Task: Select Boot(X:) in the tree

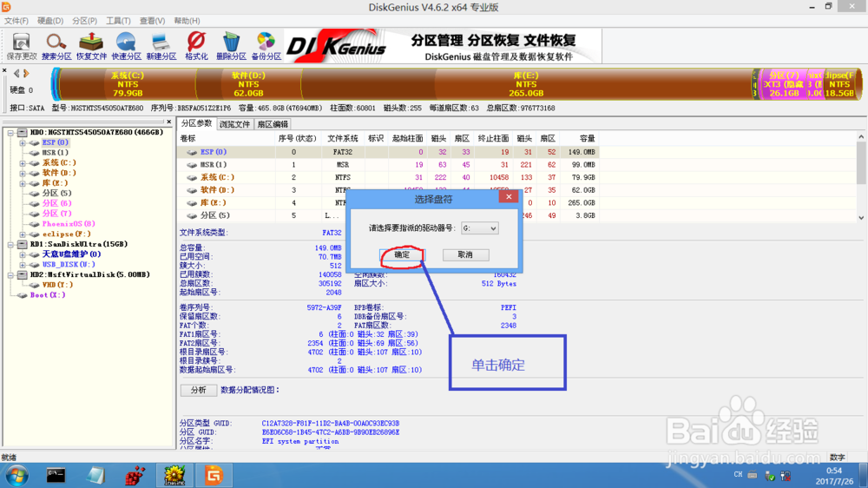Action: click(48, 295)
